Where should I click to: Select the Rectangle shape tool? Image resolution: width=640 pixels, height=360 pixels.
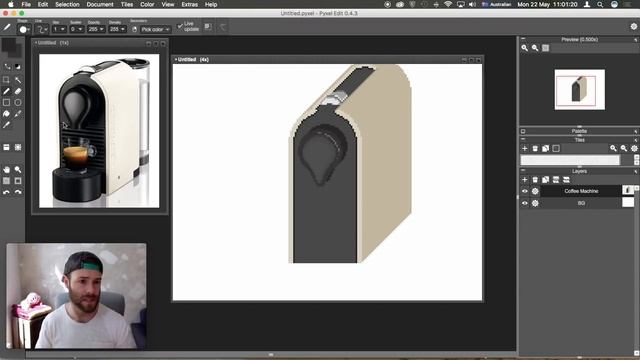[7, 102]
